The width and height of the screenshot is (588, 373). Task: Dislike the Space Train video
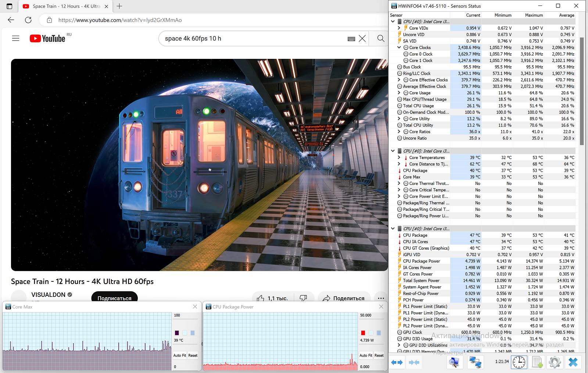(x=303, y=298)
